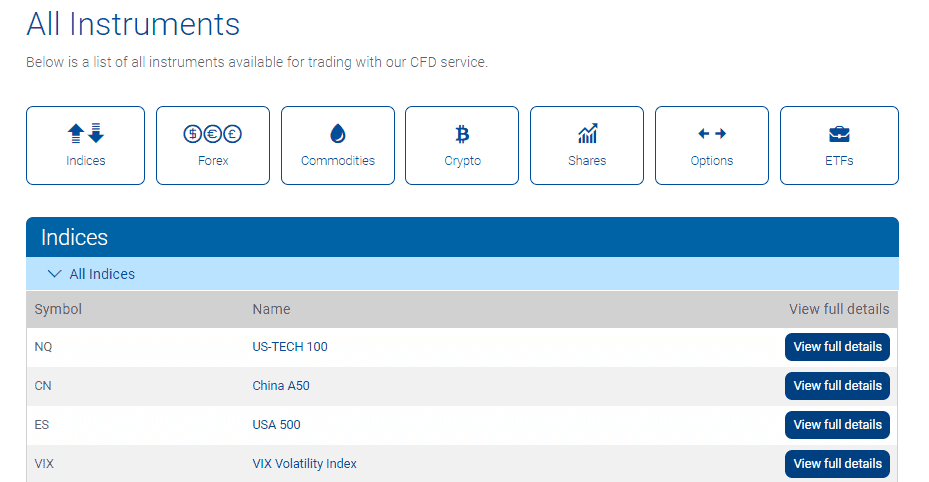Open the Crypto bitcoin icon
929x482 pixels.
pos(462,134)
